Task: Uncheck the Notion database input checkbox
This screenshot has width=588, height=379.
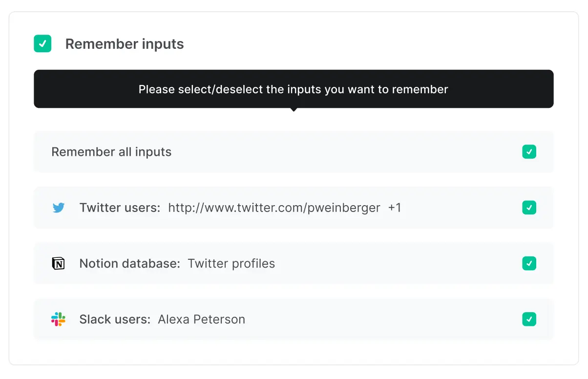Action: 529,263
